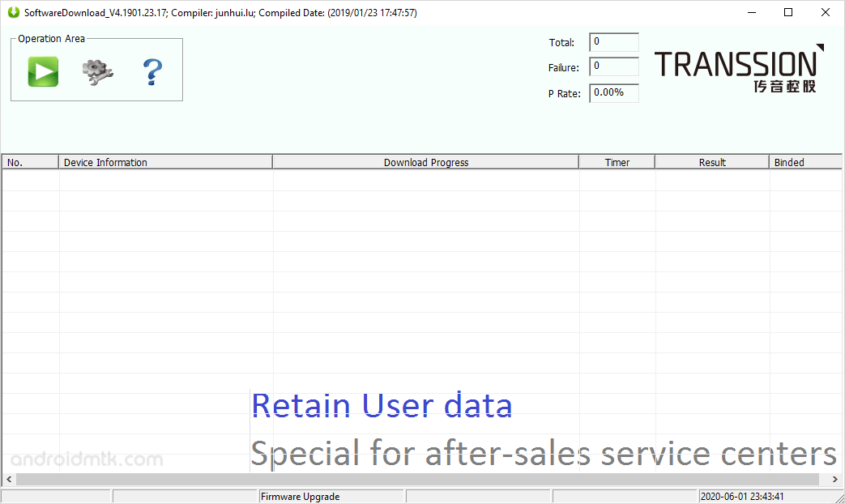Click the left arrow of the horizontal scrollbar

pos(9,479)
